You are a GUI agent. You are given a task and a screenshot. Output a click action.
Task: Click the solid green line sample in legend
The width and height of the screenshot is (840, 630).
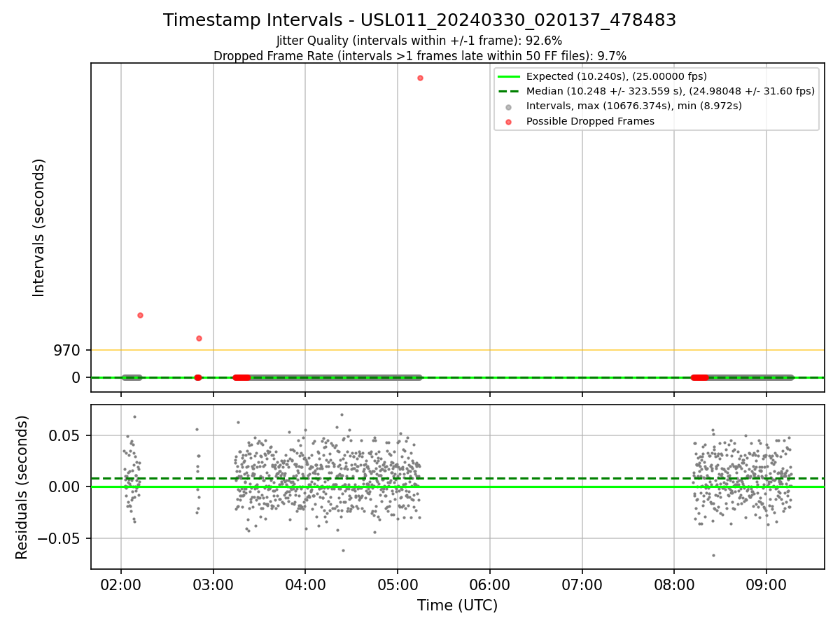tap(508, 76)
